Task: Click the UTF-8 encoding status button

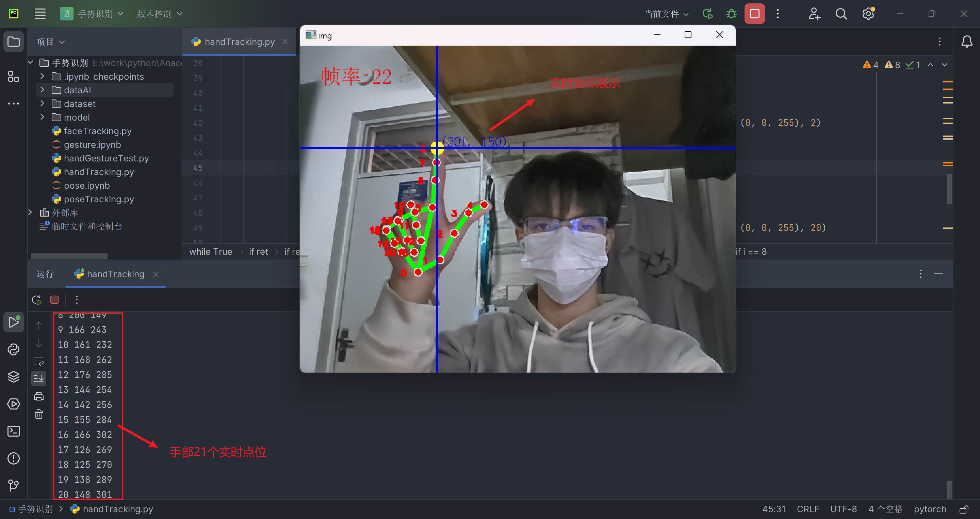Action: (x=843, y=509)
